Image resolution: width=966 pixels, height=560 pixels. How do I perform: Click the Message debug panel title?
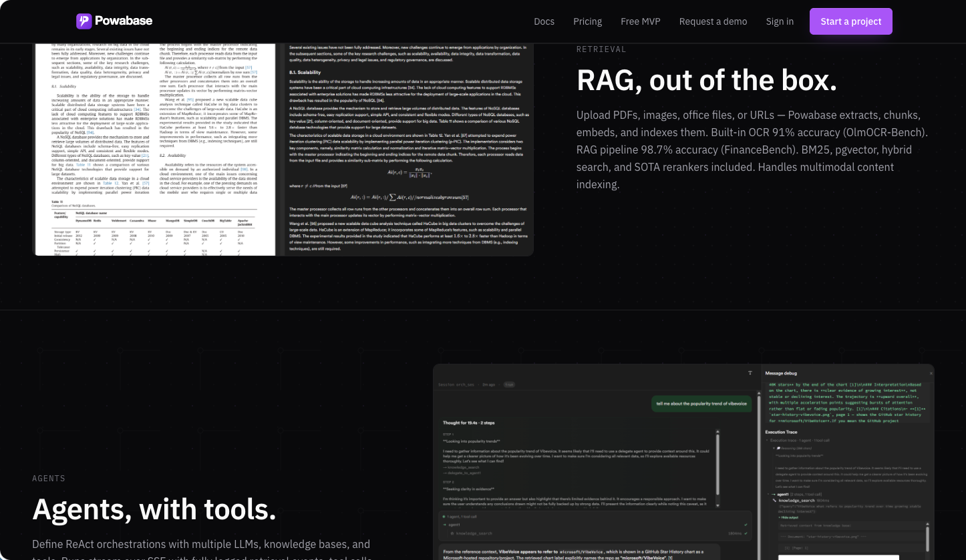click(x=781, y=373)
